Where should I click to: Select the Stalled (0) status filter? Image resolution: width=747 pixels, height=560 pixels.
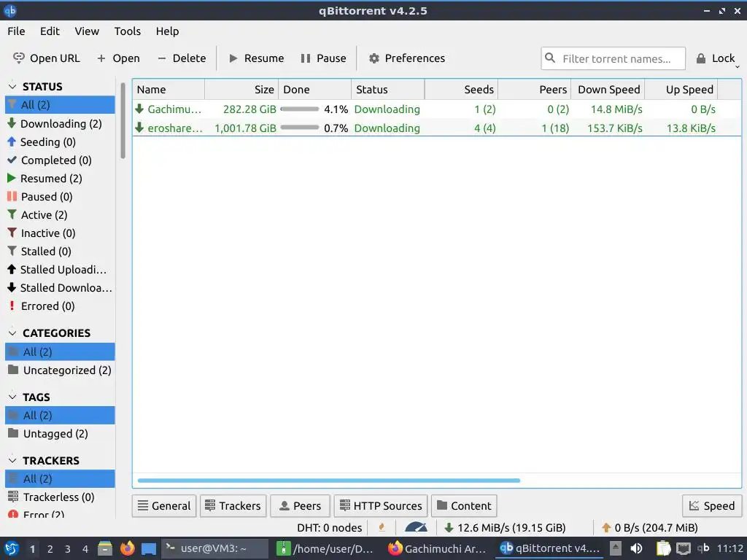[60, 252]
